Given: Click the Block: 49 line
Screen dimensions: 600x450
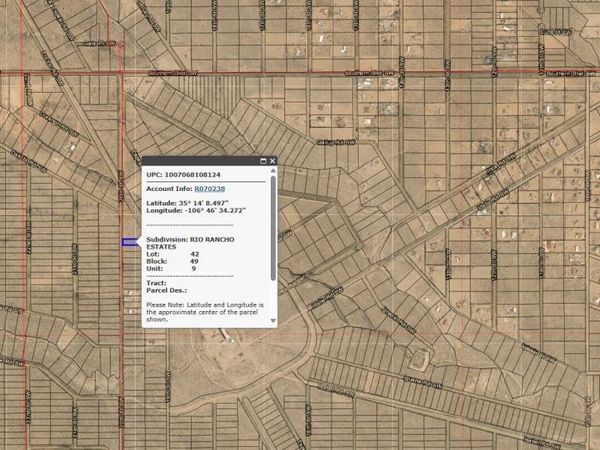Looking at the screenshot, I should click(172, 261).
